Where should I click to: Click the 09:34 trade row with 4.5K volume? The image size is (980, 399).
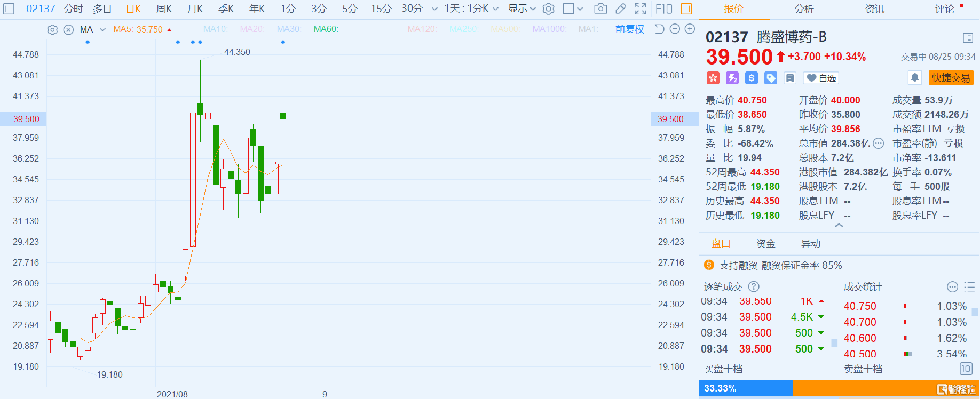(764, 317)
